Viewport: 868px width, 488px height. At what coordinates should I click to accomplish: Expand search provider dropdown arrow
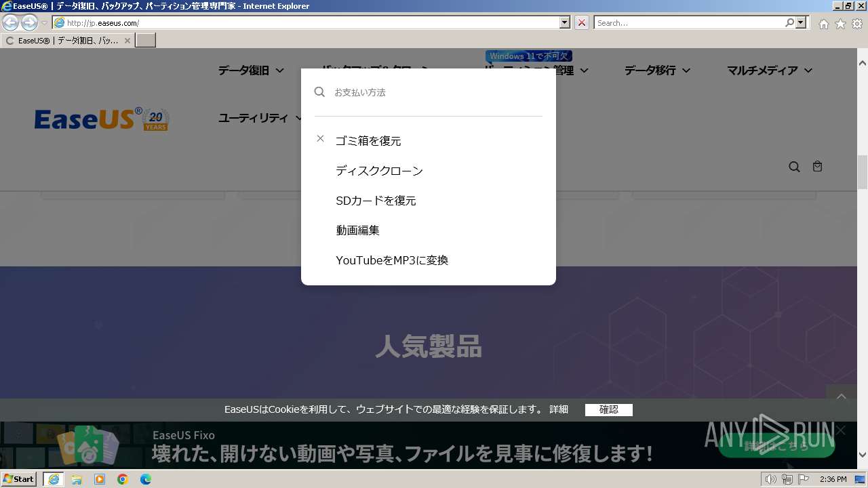click(x=802, y=23)
